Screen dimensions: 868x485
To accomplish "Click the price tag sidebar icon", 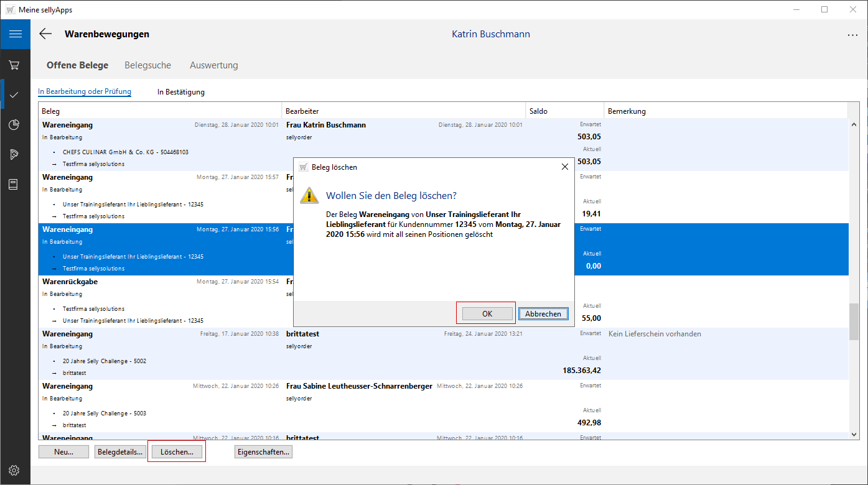I will 14,154.
